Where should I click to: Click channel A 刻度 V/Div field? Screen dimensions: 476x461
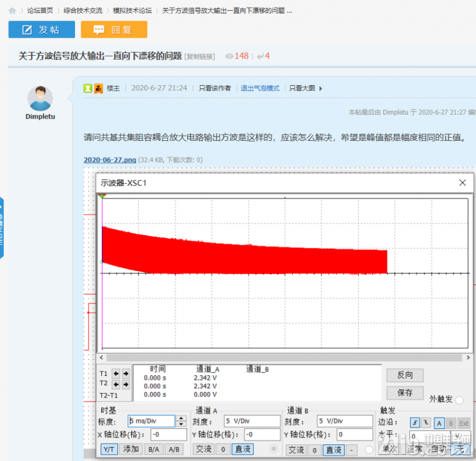point(252,421)
